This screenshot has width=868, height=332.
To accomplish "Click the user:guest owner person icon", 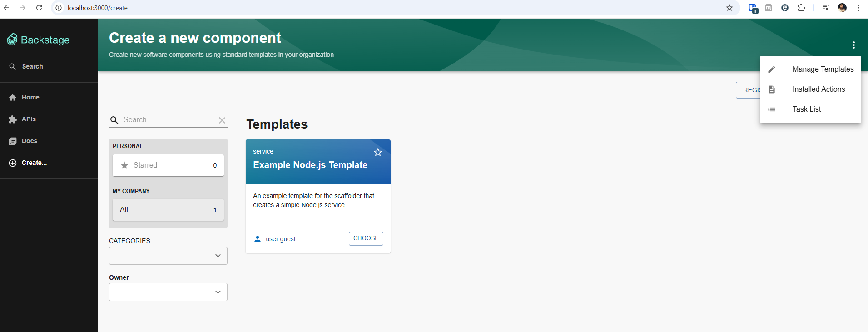I will 258,239.
